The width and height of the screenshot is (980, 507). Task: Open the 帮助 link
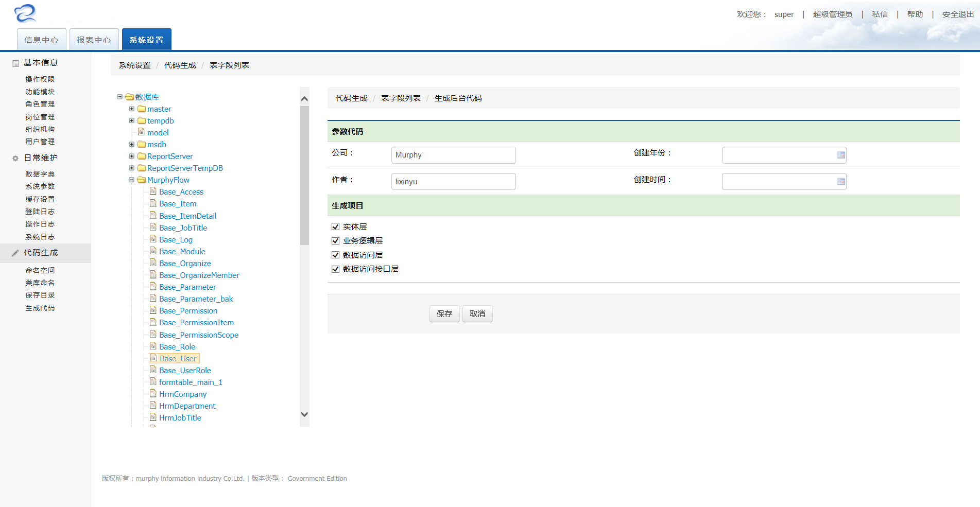point(915,14)
